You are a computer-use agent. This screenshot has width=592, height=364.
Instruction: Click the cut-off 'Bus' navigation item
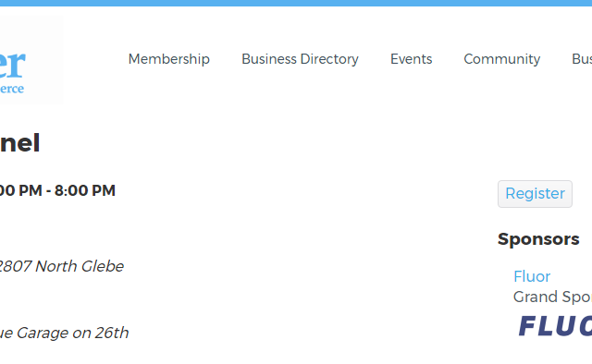[x=582, y=59]
